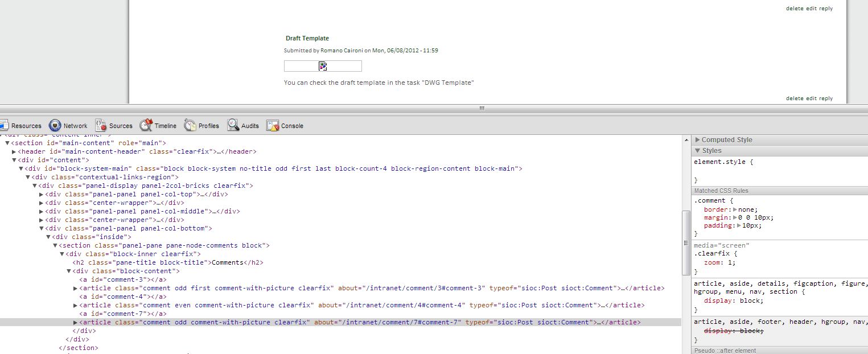The height and width of the screenshot is (354, 868).
Task: Collapse the block-inner clearfix div
Action: 62,254
